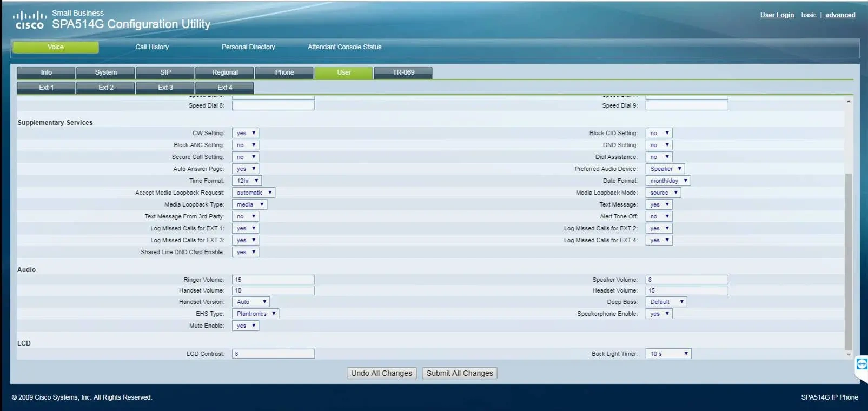Open Preferred Audio Device dropdown
Image resolution: width=868 pixels, height=411 pixels.
pyautogui.click(x=665, y=169)
